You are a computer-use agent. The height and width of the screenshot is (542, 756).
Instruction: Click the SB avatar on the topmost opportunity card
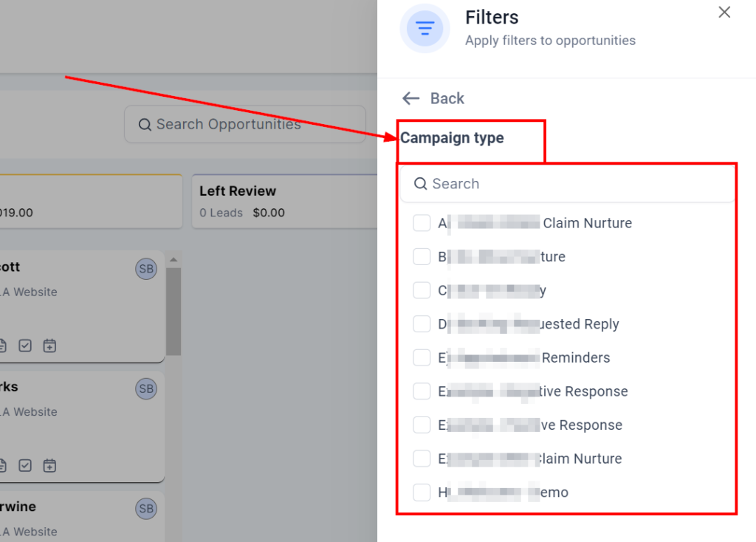(146, 269)
